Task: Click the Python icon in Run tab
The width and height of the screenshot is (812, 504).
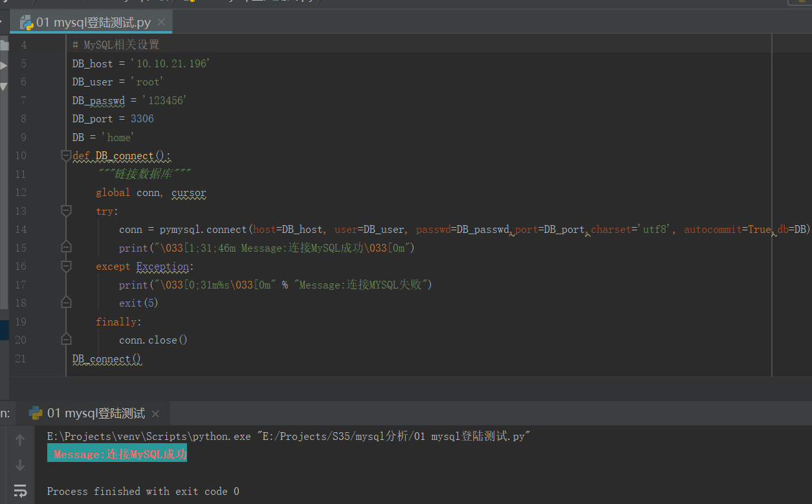Action: [x=36, y=413]
